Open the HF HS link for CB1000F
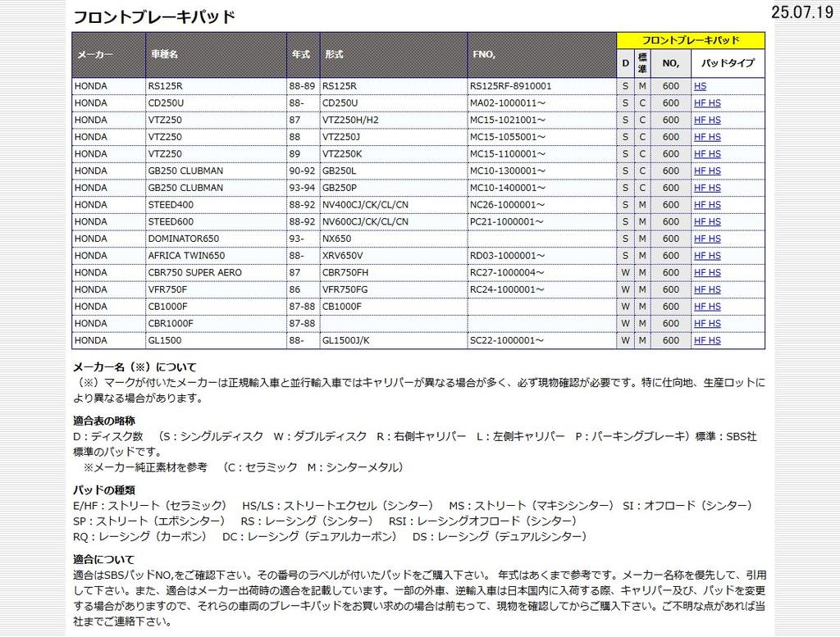The width and height of the screenshot is (840, 637). [706, 307]
